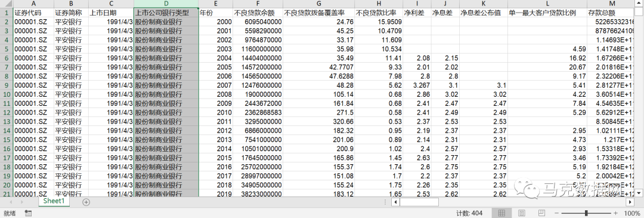Screen dimensions: 644x218
Task: Select the cell containing 24.76
Action: (x=319, y=22)
